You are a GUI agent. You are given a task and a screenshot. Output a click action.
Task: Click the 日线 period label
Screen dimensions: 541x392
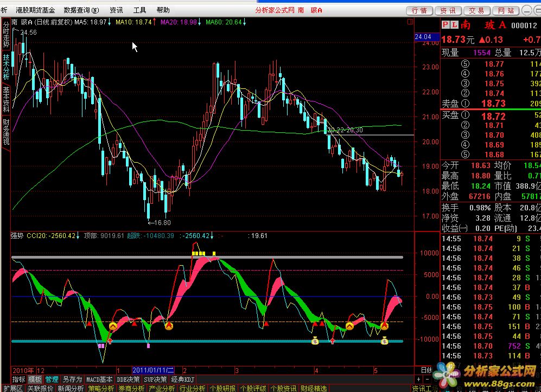point(427,370)
